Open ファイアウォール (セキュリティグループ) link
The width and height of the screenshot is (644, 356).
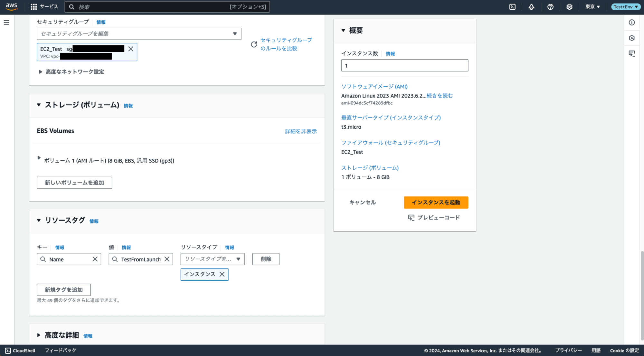(391, 143)
